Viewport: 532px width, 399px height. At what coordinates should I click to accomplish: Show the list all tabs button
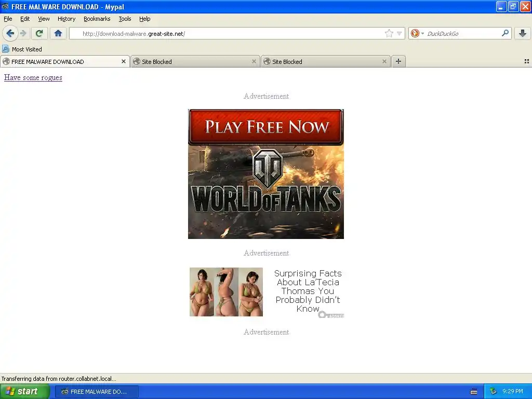pos(527,61)
